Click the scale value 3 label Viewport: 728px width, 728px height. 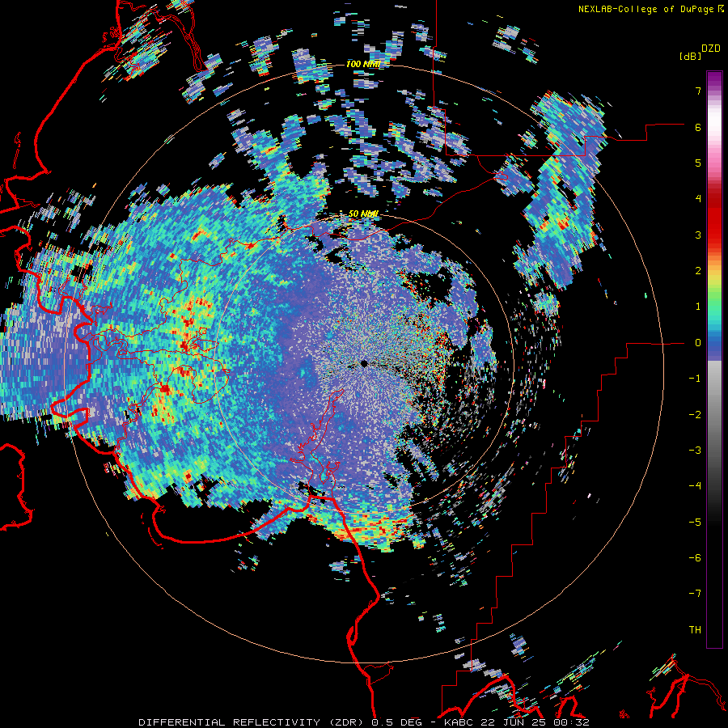click(698, 235)
